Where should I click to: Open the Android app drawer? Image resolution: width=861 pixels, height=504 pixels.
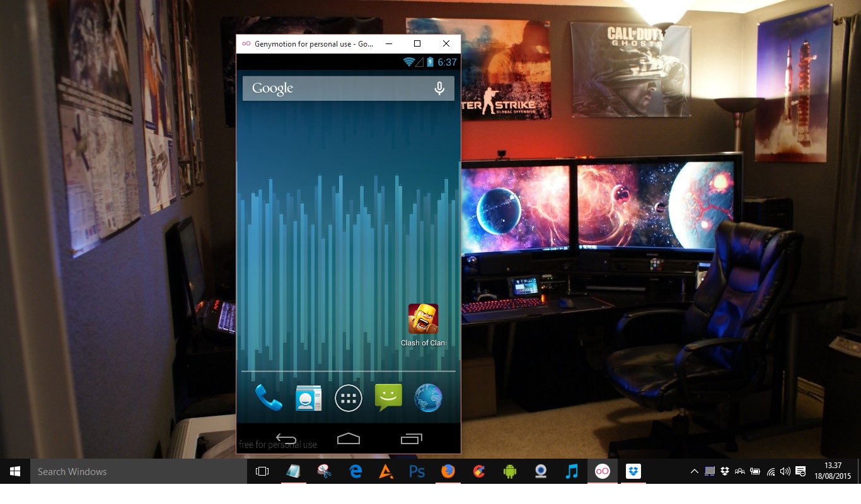(x=349, y=398)
